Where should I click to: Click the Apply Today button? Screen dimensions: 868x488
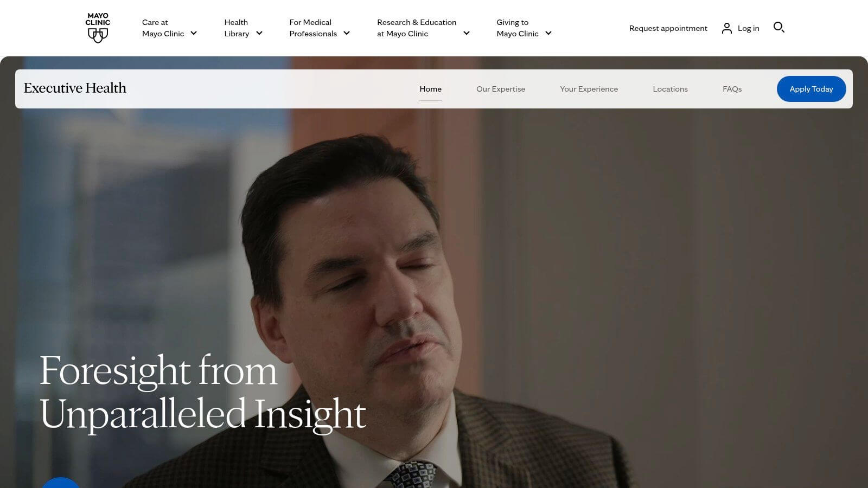(x=811, y=89)
